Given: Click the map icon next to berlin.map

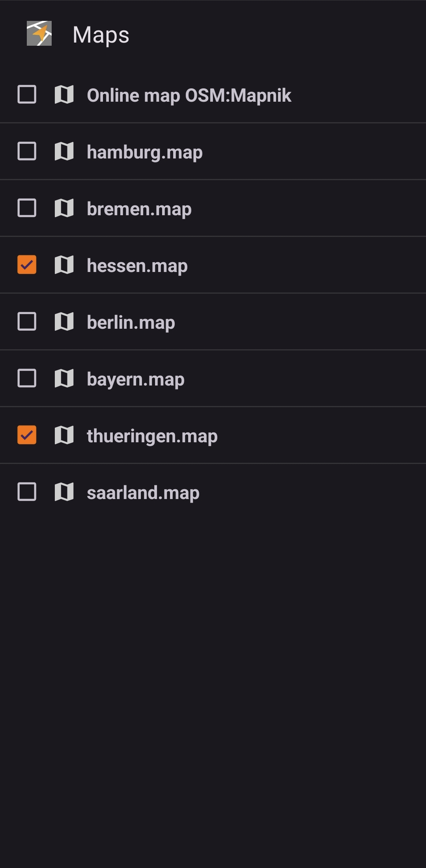Looking at the screenshot, I should coord(64,322).
